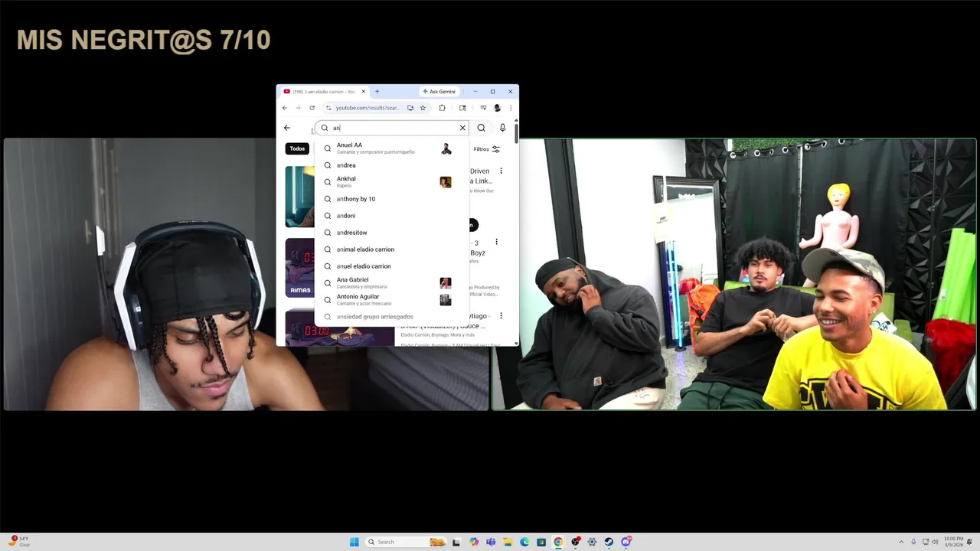
Task: Open more options for the Driven video result
Action: point(501,171)
